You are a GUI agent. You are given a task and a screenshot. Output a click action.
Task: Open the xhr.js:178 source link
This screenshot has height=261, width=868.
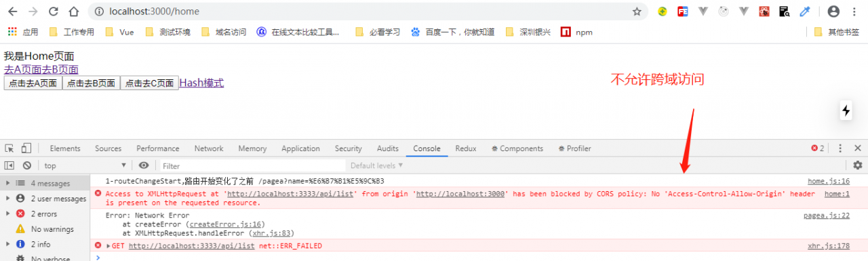tap(829, 246)
